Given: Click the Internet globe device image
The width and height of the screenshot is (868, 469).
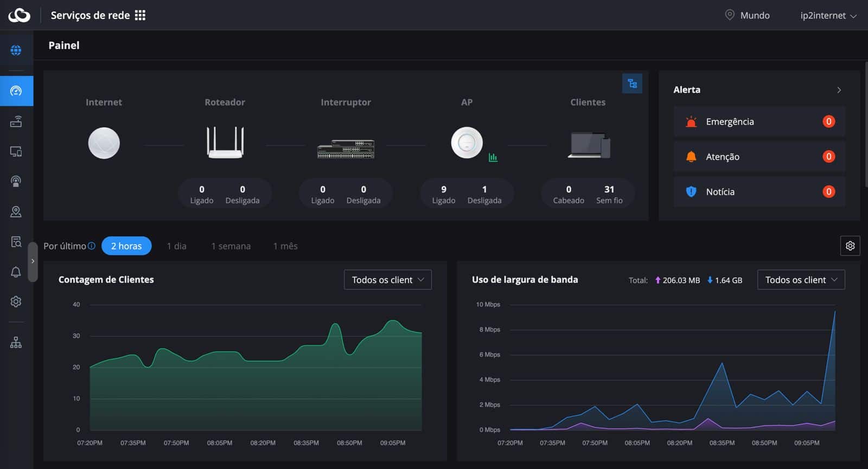Looking at the screenshot, I should point(104,143).
